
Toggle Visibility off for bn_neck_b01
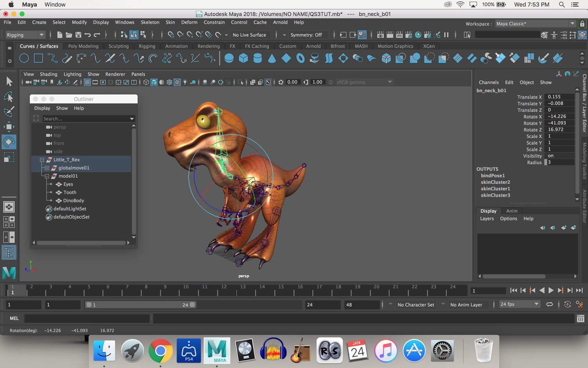point(560,156)
